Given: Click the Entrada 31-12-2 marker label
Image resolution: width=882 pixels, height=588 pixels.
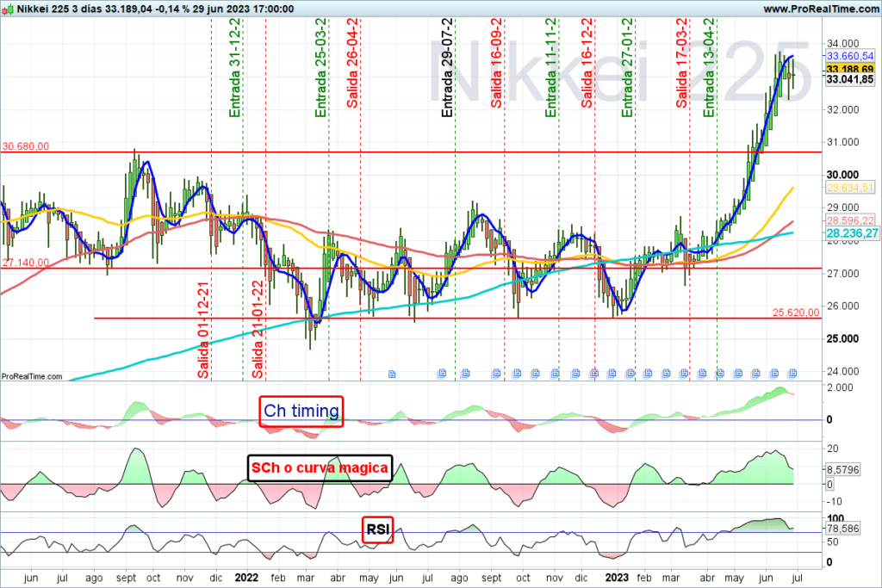Looking at the screenshot, I should (234, 68).
